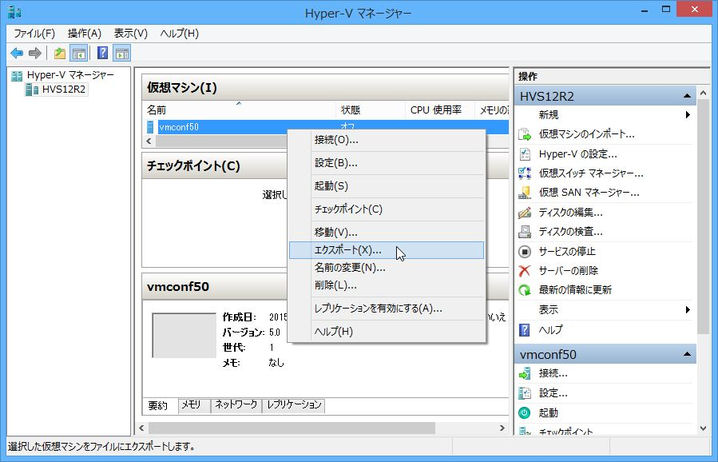Click サービスの停止 action link

click(567, 251)
